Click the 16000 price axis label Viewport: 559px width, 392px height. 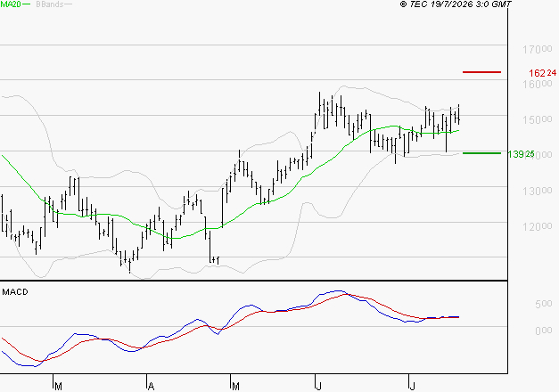click(x=538, y=84)
